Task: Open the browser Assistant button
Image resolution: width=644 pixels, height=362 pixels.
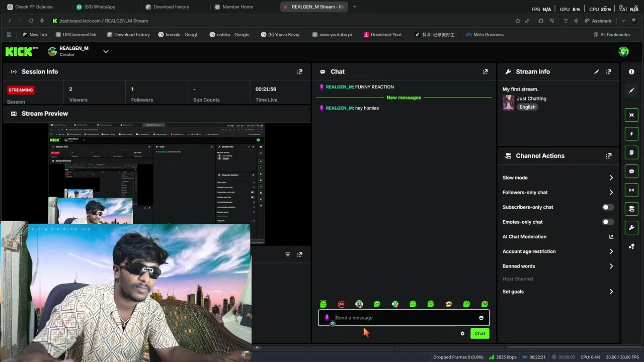Action: tap(598, 21)
